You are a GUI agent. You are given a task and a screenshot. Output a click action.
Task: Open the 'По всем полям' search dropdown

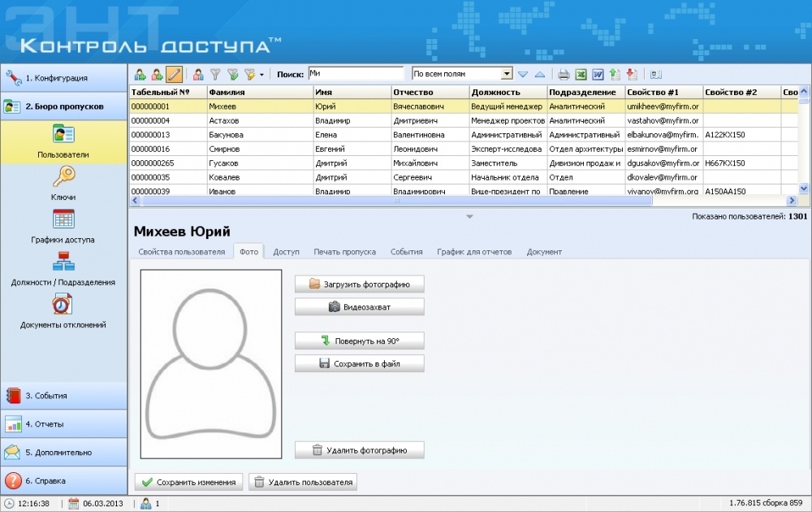click(507, 74)
